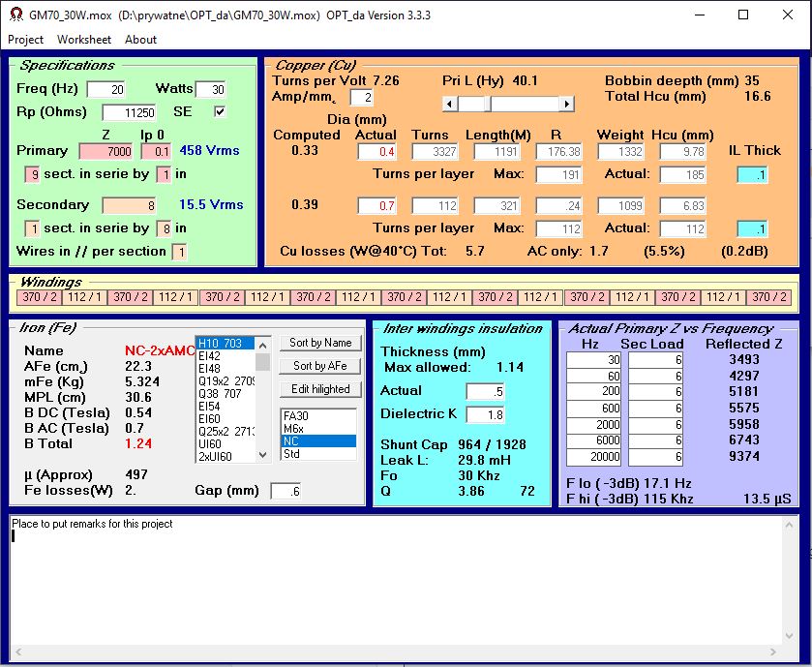The height and width of the screenshot is (667, 812).
Task: Select H10 703 in core list
Action: click(x=226, y=344)
